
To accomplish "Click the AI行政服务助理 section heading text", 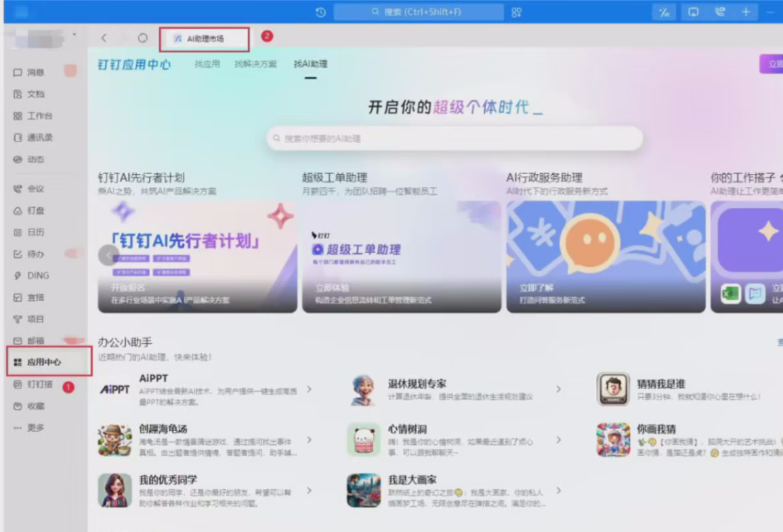I will [545, 177].
